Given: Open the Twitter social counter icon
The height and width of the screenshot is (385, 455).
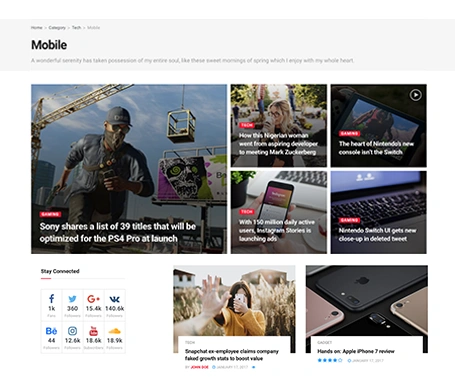Looking at the screenshot, I should 72,299.
